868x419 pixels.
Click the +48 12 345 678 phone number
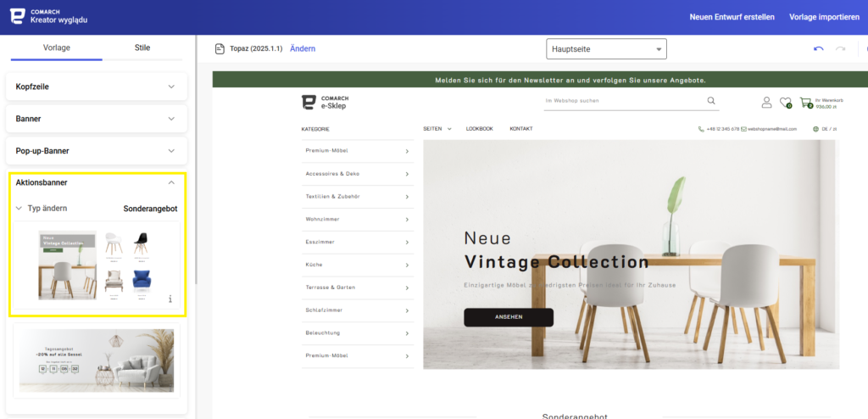pyautogui.click(x=723, y=129)
